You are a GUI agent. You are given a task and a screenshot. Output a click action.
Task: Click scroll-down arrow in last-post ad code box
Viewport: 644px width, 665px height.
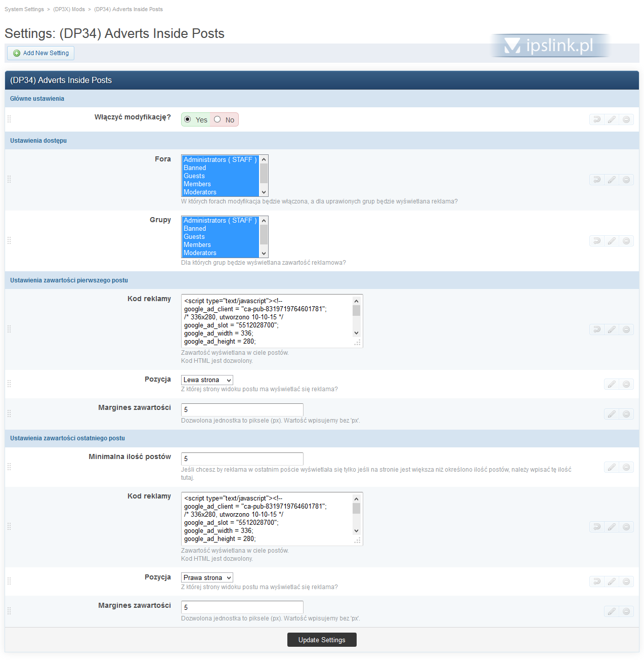[x=356, y=530]
